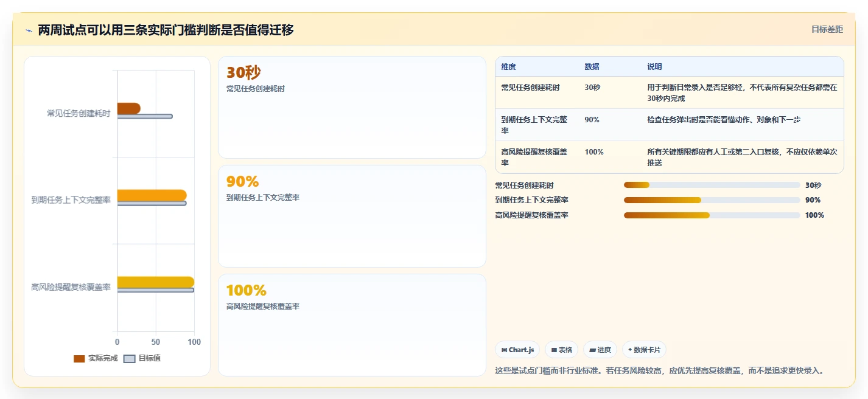This screenshot has height=399, width=868.
Task: Click chart axis label 常见任务创建耗时
Action: click(x=79, y=113)
